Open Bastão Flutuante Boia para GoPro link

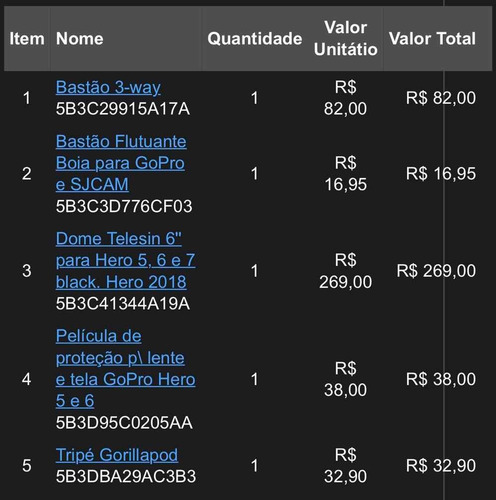(x=121, y=163)
